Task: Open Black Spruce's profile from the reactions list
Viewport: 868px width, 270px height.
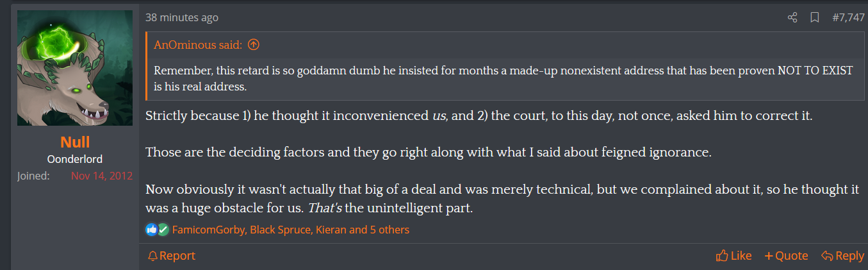Action: [280, 230]
